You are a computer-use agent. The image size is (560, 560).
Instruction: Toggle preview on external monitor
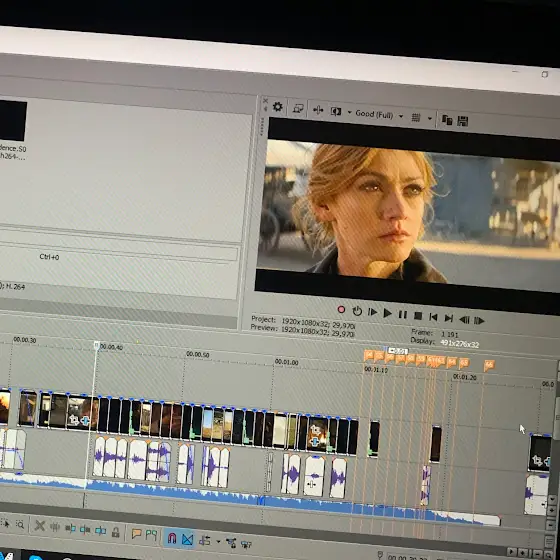tap(298, 108)
